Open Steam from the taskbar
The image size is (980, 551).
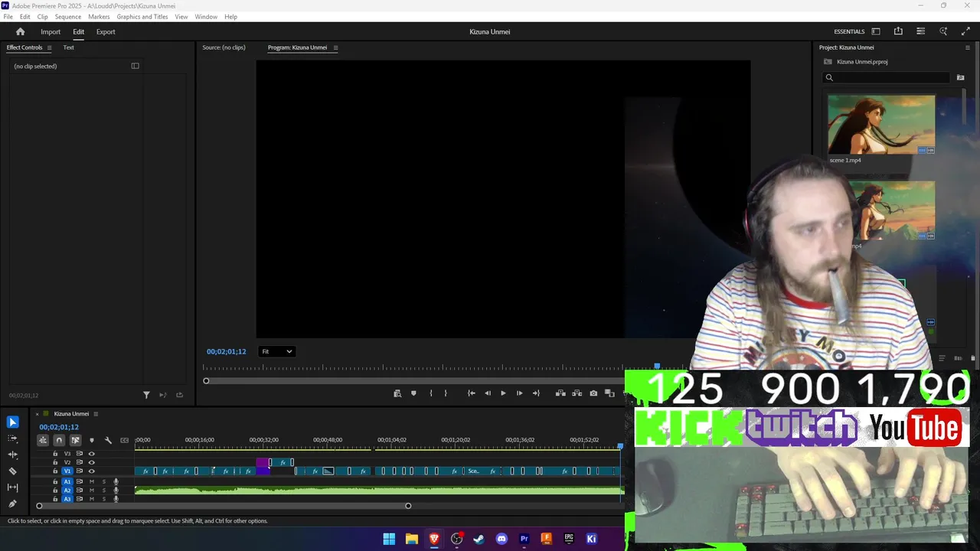pos(479,539)
